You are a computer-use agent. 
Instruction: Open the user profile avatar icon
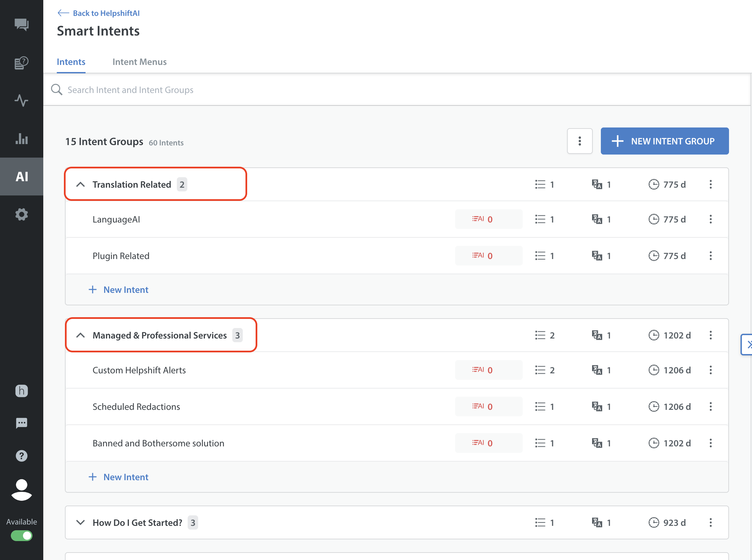pos(21,490)
